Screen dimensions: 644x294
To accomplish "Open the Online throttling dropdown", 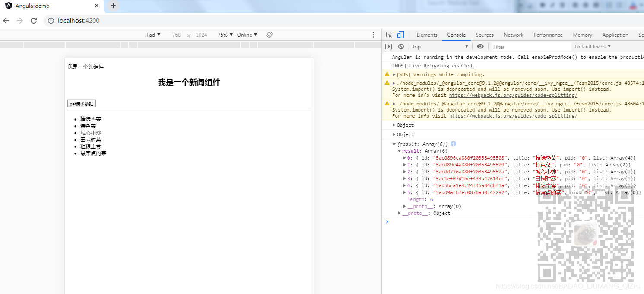I will point(247,35).
